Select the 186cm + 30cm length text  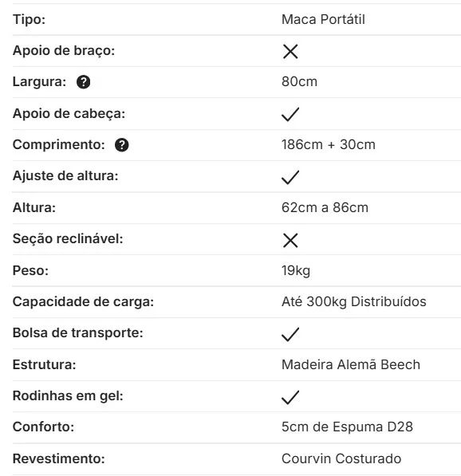tap(329, 144)
